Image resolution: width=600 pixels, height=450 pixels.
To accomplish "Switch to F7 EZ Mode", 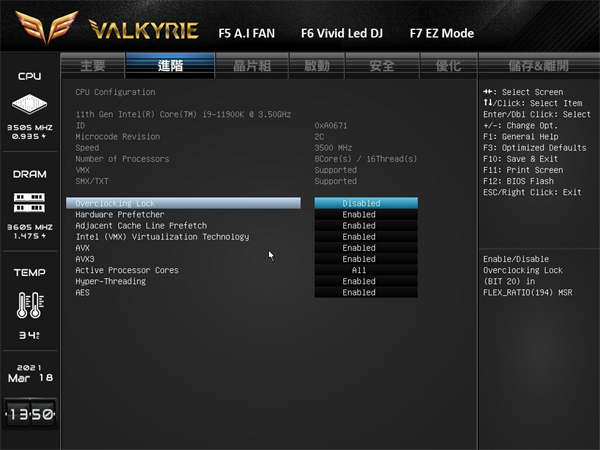I will coord(442,33).
